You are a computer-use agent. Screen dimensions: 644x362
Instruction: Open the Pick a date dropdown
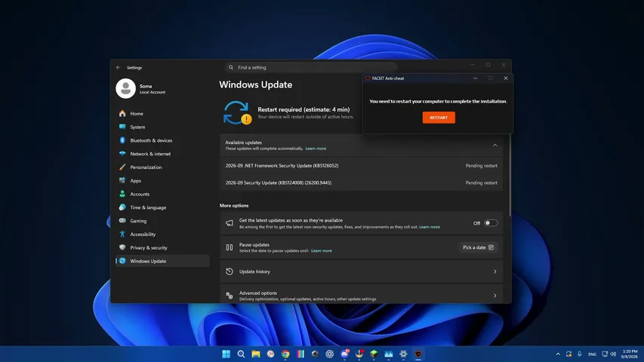[478, 247]
